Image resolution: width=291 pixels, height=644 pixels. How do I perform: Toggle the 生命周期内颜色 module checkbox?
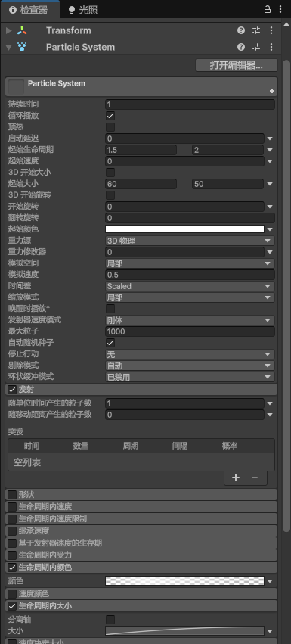click(12, 568)
